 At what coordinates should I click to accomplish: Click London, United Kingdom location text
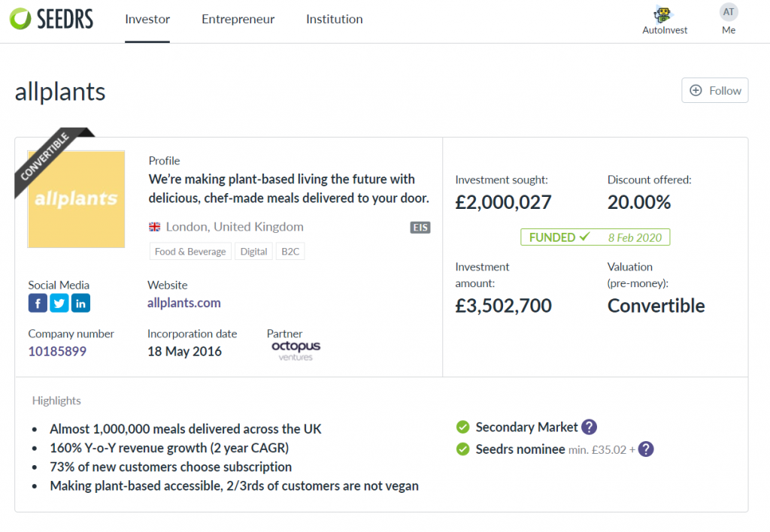[x=235, y=227]
